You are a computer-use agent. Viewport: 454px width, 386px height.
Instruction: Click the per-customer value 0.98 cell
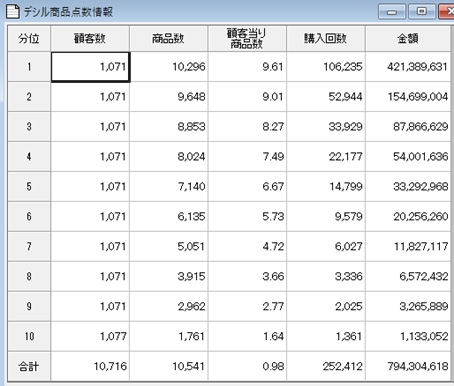[247, 366]
